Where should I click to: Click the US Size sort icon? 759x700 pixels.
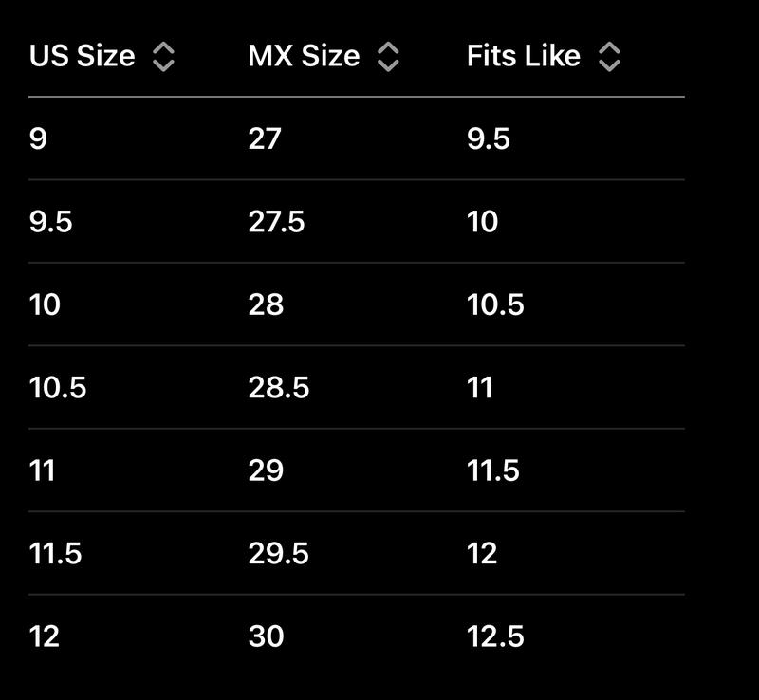pyautogui.click(x=163, y=57)
